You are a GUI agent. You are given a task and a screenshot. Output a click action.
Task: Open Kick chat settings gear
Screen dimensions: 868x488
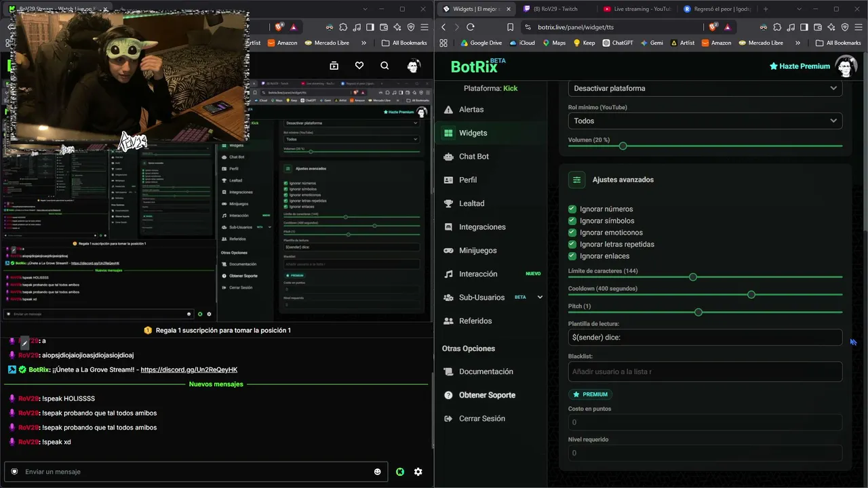coord(418,472)
